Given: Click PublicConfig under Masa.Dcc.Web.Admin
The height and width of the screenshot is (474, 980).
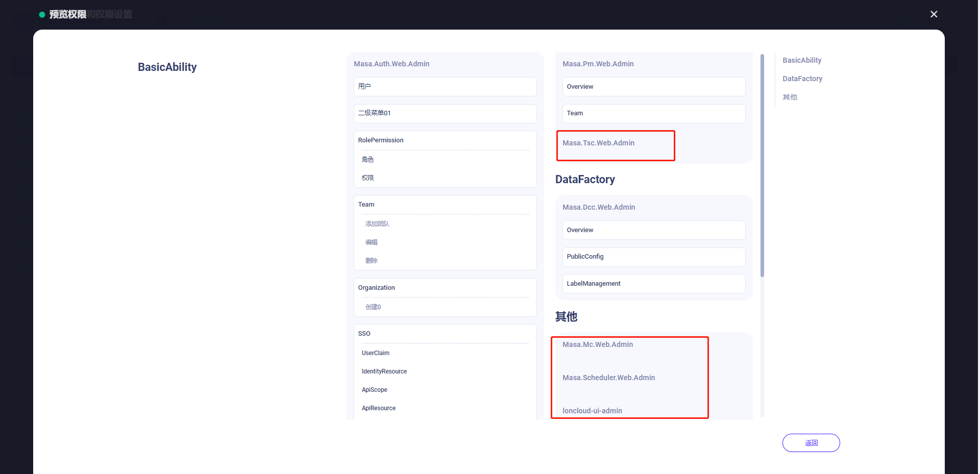Looking at the screenshot, I should [x=653, y=257].
